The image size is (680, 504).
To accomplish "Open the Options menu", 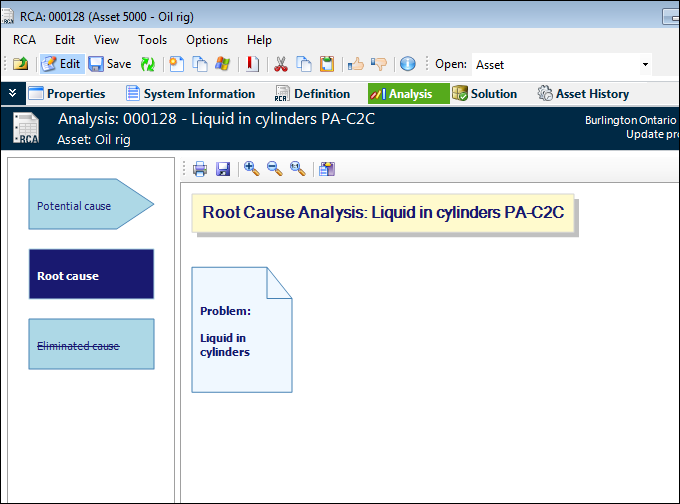I will 207,40.
